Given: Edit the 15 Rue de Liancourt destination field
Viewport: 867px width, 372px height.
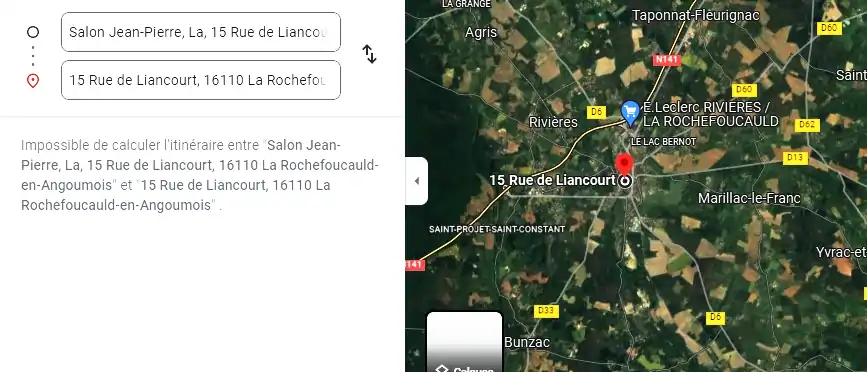Looking at the screenshot, I should pos(201,80).
